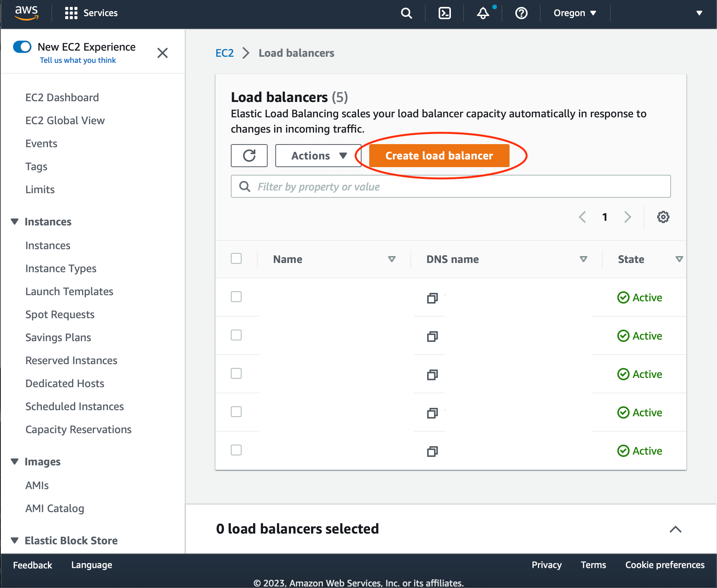The image size is (717, 588).
Task: Open Dedicated Hosts in sidebar
Action: (65, 383)
